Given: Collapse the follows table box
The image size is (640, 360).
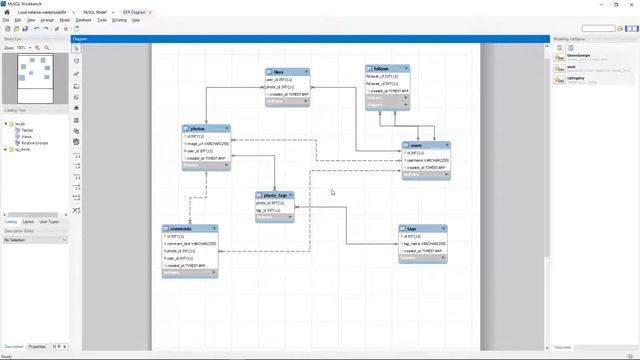Looking at the screenshot, I should pos(406,69).
